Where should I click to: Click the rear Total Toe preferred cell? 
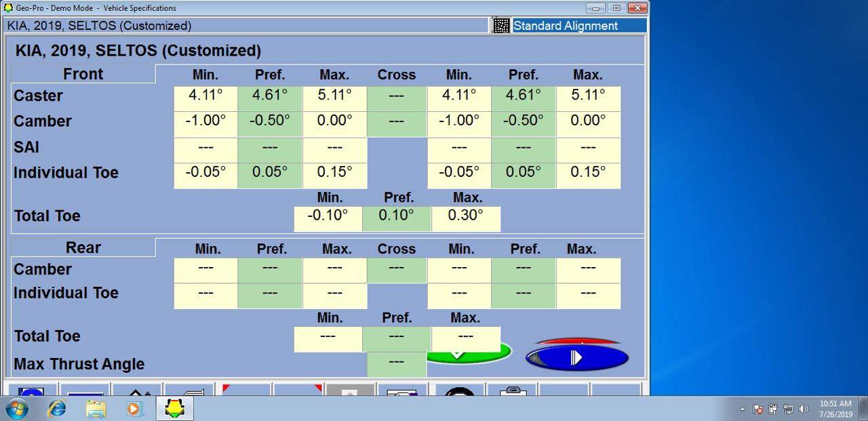[397, 339]
